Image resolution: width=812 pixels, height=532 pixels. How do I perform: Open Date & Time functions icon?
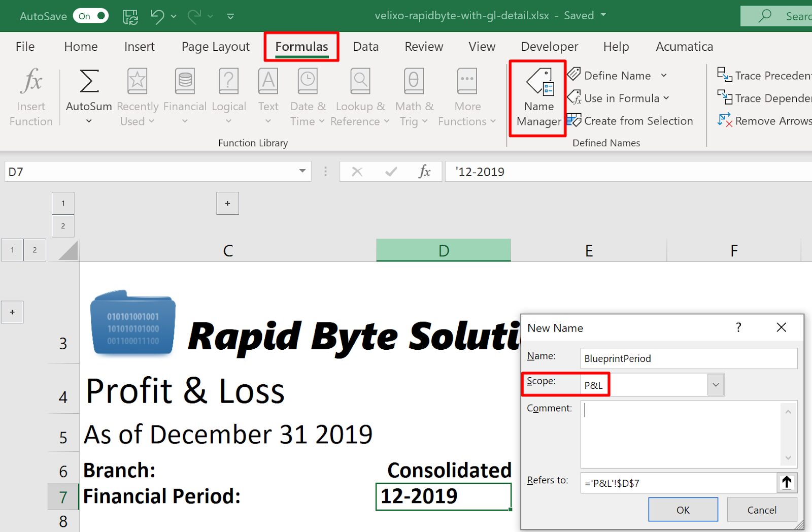[308, 81]
